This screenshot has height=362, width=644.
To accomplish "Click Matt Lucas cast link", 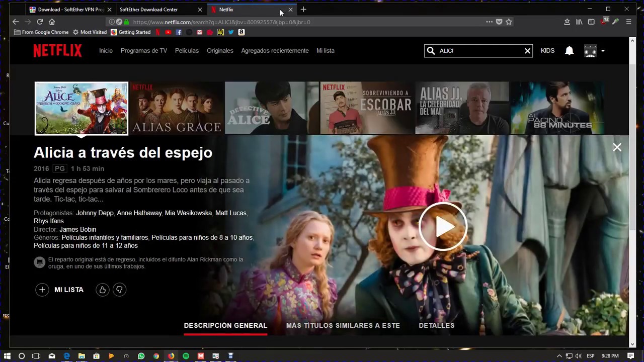I will [x=231, y=213].
